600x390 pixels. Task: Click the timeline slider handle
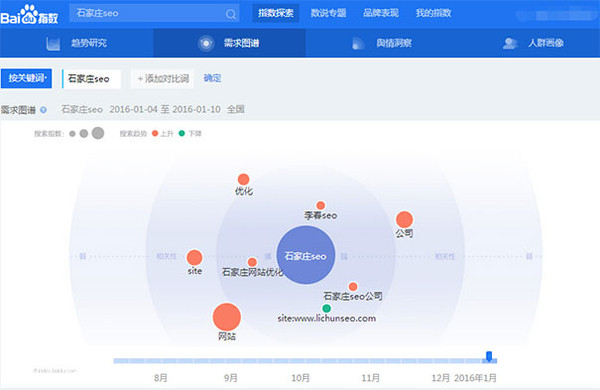pyautogui.click(x=489, y=356)
